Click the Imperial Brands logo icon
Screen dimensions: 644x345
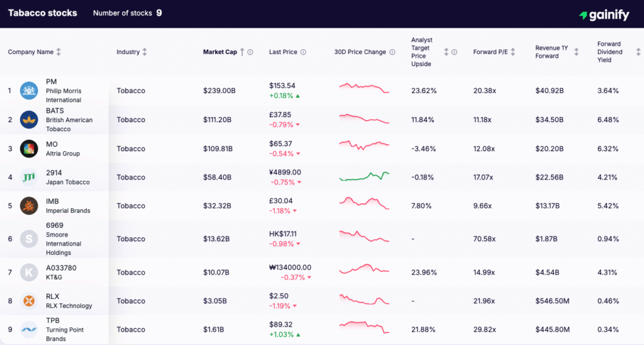[x=29, y=206]
